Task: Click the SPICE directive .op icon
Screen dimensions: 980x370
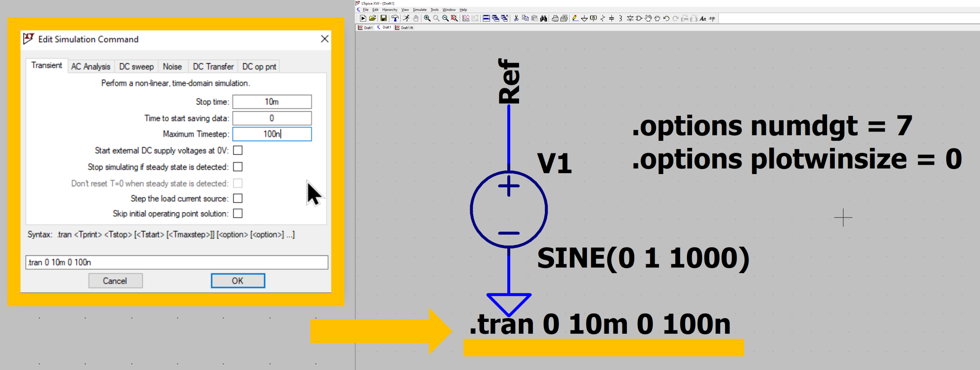Action: click(712, 18)
